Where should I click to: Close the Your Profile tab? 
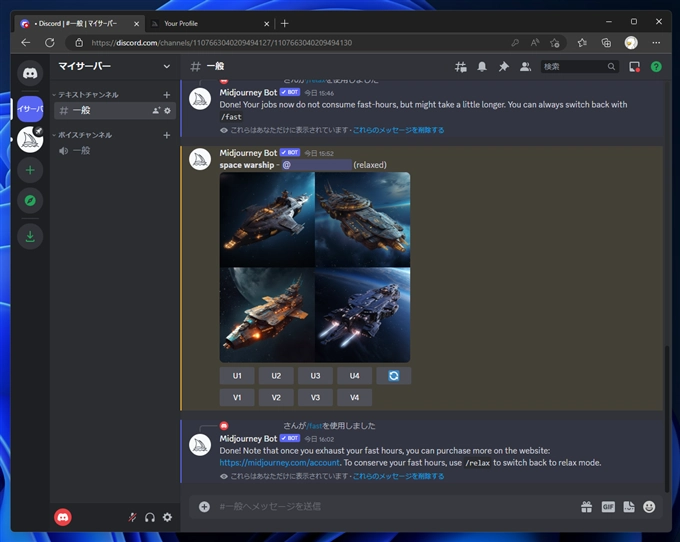coord(267,23)
